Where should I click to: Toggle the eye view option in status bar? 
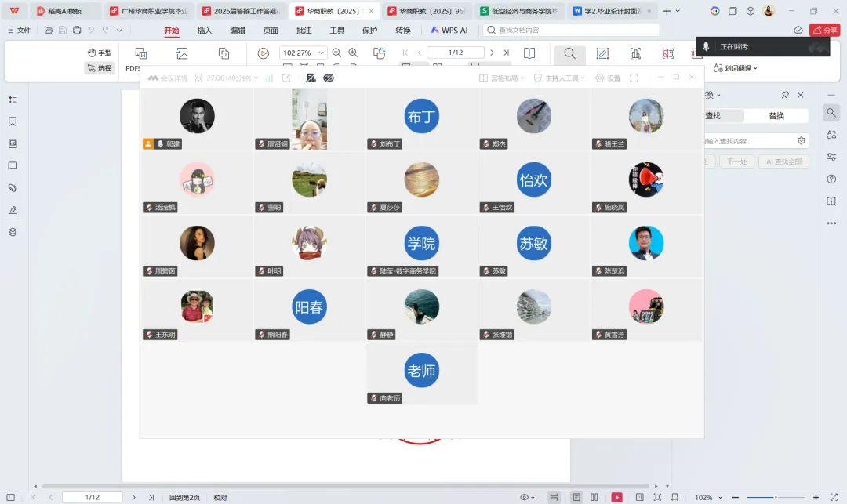(525, 497)
